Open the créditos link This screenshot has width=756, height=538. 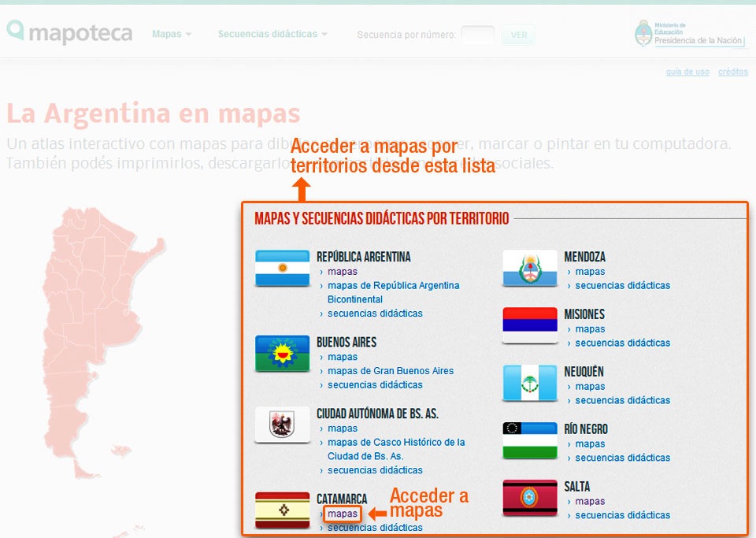click(x=732, y=72)
